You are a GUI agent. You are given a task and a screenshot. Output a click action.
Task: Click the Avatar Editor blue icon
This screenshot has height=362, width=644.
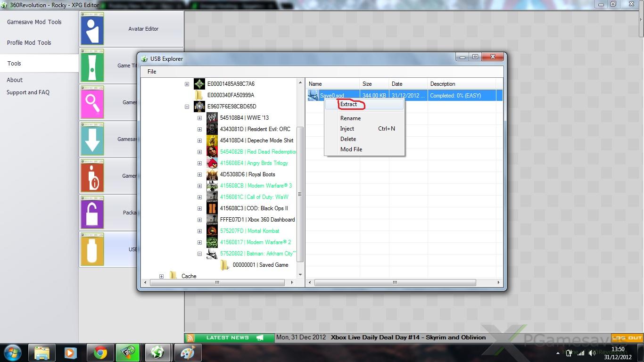[x=92, y=29]
